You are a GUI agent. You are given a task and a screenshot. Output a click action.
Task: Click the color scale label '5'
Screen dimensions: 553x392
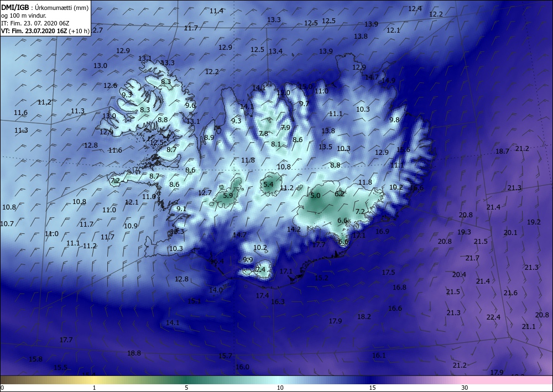186,388
